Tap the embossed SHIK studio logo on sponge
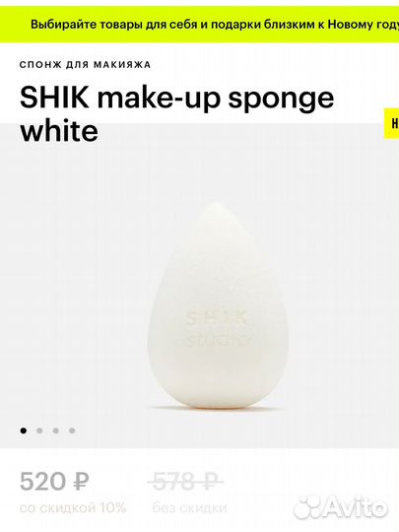Screen dimensions: 399x532 tap(218, 329)
